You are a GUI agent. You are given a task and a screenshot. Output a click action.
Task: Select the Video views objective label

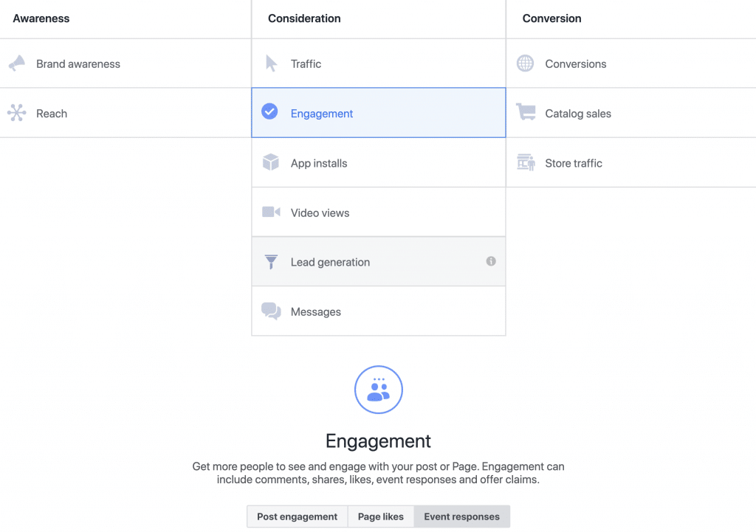click(x=320, y=213)
